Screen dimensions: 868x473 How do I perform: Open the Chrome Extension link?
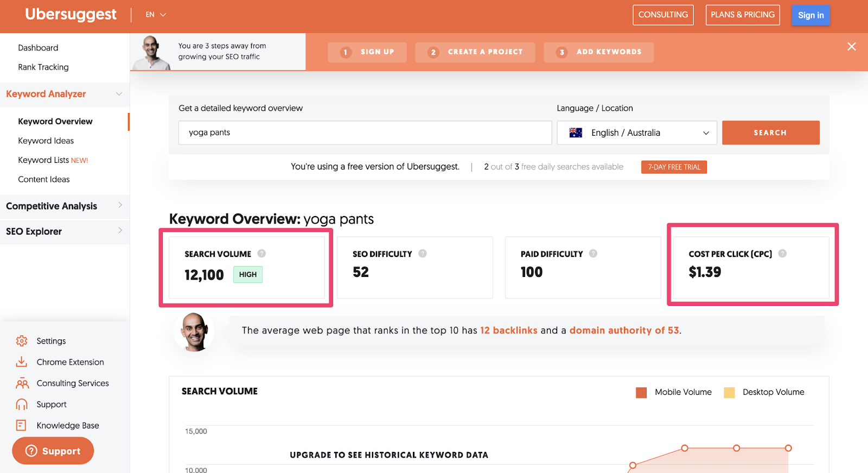[70, 362]
